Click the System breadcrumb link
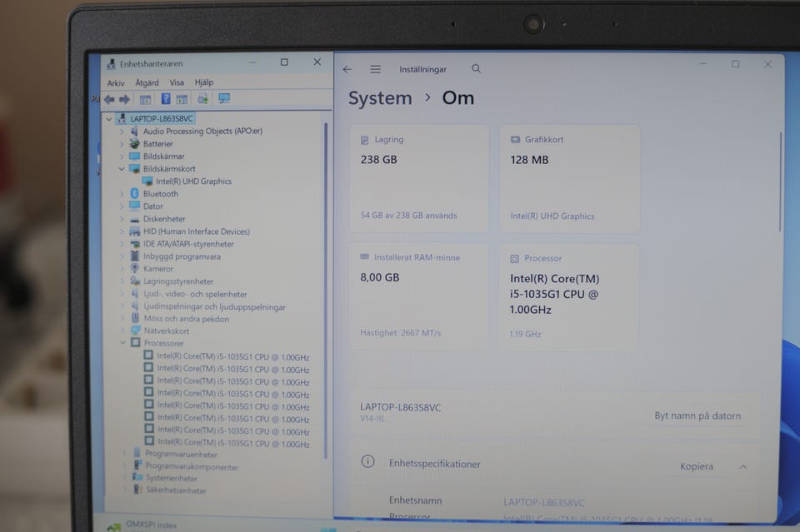This screenshot has width=800, height=532. 380,98
